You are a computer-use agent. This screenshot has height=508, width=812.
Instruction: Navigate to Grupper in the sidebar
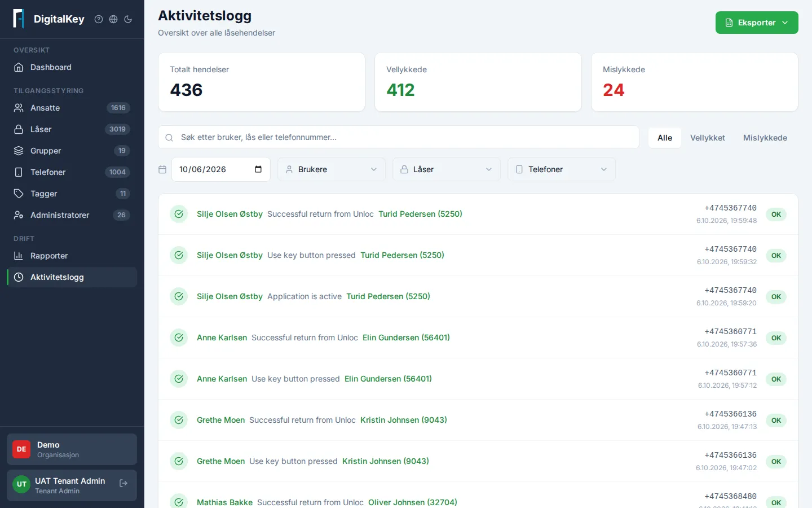click(x=72, y=151)
